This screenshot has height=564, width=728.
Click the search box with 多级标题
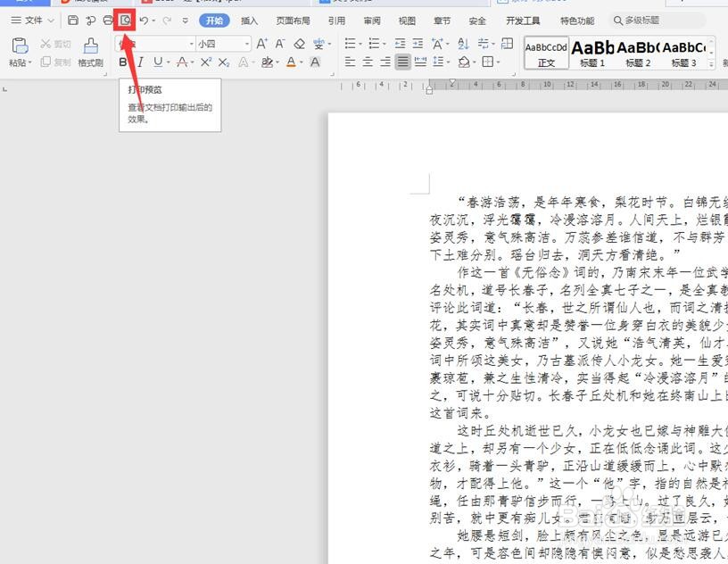657,21
